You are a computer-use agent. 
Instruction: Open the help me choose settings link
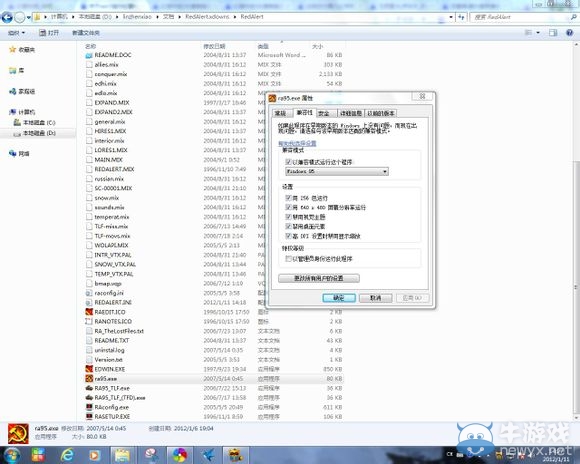coord(297,143)
